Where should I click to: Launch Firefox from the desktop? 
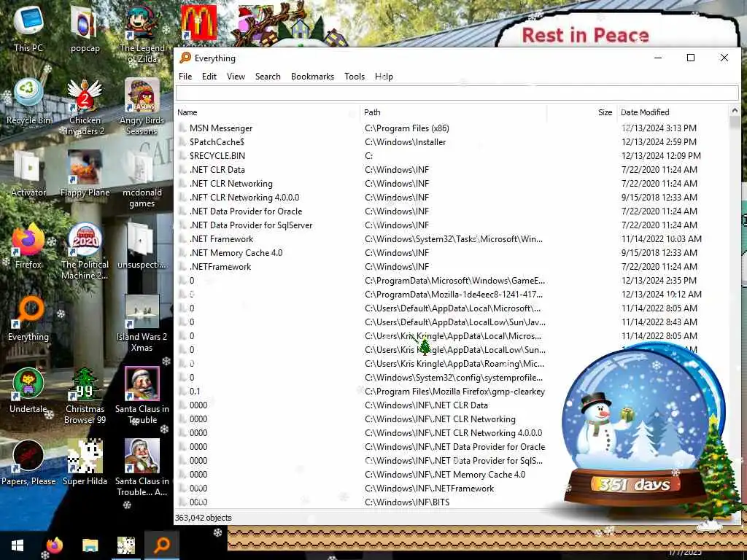(28, 246)
